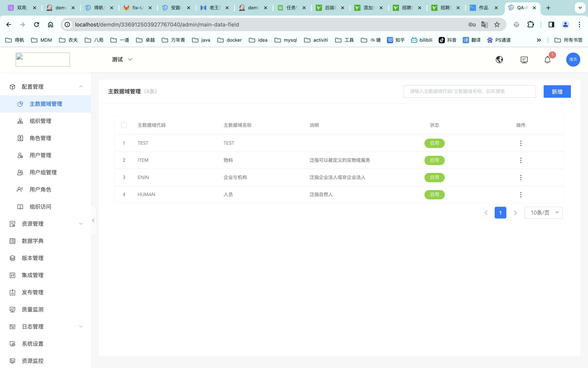588x368 pixels.
Task: Open row actions for HUMAN
Action: pos(521,195)
